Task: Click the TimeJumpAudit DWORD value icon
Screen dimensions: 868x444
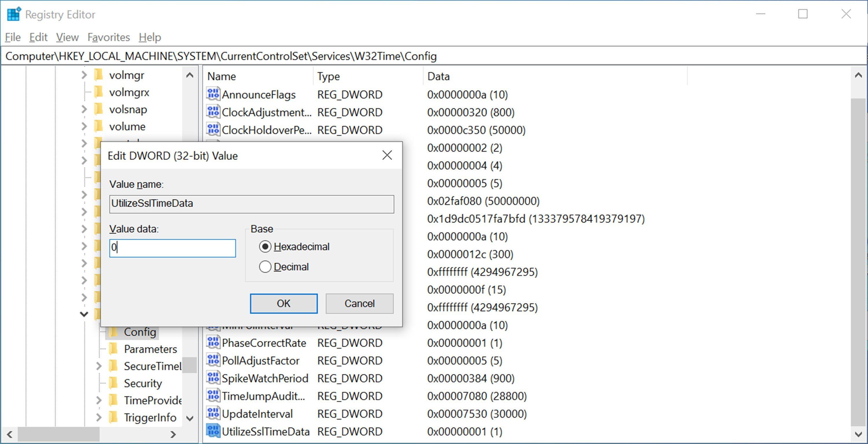Action: [213, 395]
